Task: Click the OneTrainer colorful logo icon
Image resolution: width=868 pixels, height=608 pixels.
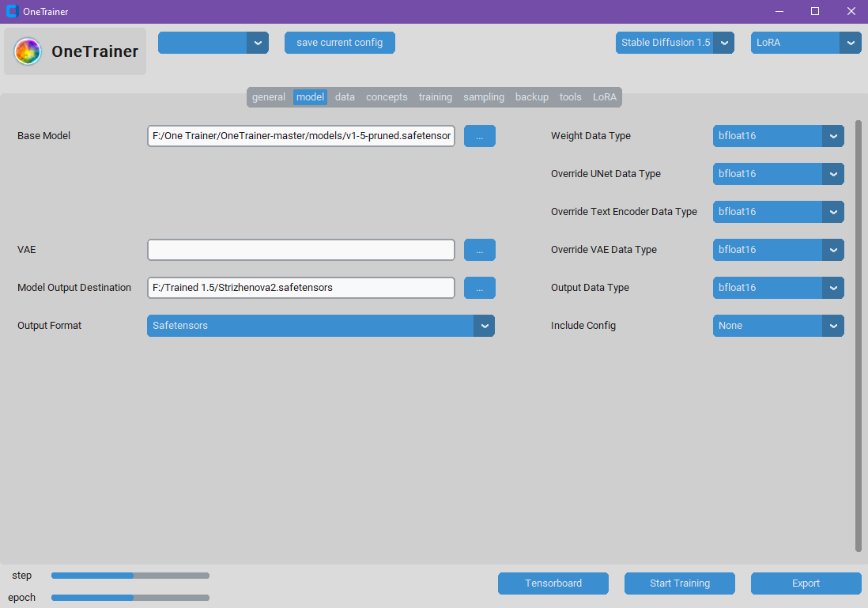Action: [28, 51]
